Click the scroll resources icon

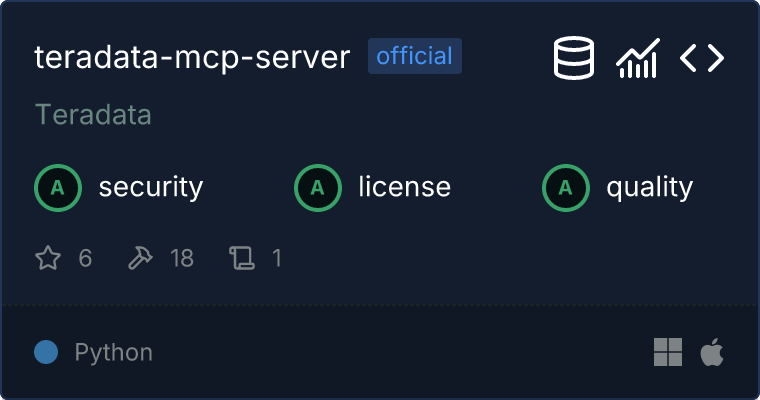click(242, 258)
